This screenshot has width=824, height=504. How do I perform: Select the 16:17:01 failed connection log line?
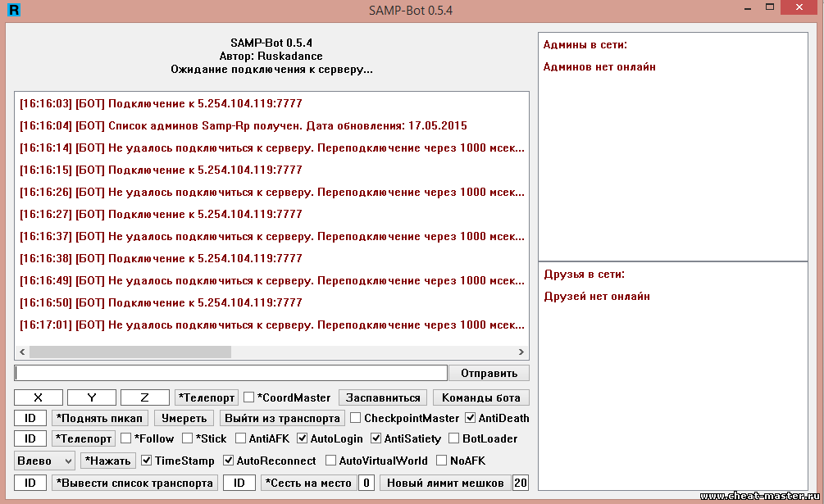pyautogui.click(x=271, y=325)
